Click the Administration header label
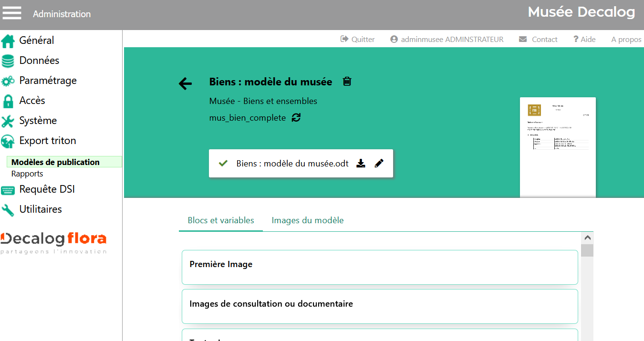The width and height of the screenshot is (644, 341). 62,14
